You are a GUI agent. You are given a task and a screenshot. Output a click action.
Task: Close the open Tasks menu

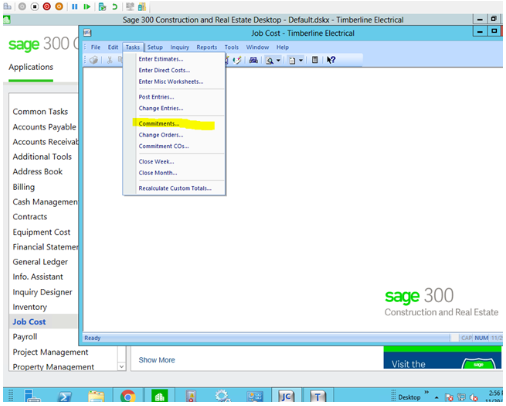pos(133,47)
